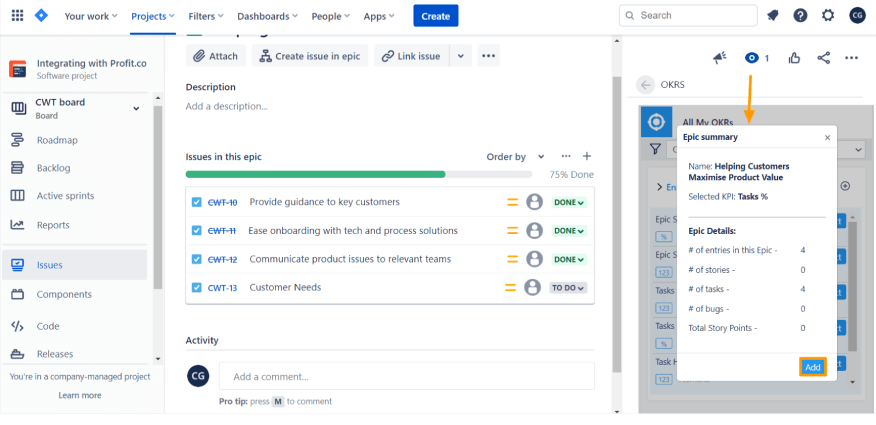
Task: Open DONE status dropdown for CWT-11
Action: (x=569, y=231)
